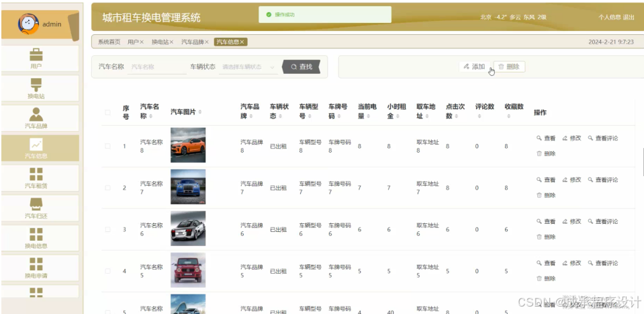Sort by 汽车品牌 column arrows
Screen dimensions: 644x314
click(x=251, y=117)
